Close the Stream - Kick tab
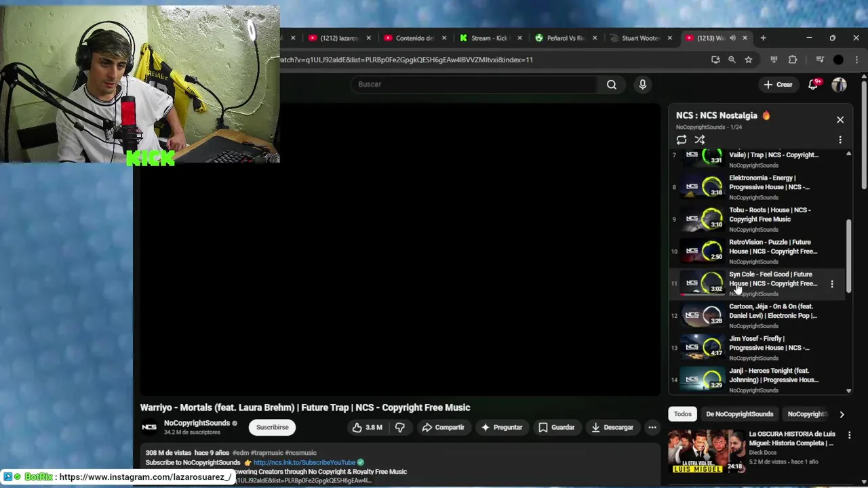The height and width of the screenshot is (488, 868). 519,38
